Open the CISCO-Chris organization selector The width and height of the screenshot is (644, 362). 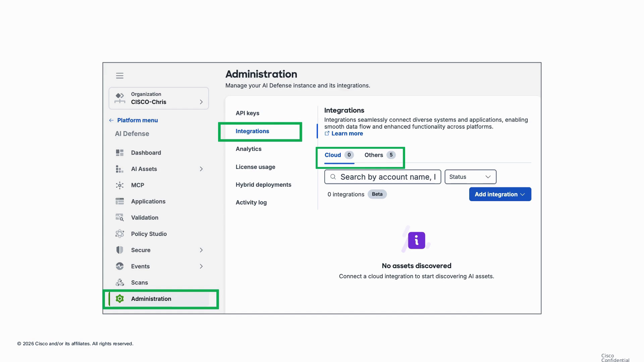coord(159,98)
